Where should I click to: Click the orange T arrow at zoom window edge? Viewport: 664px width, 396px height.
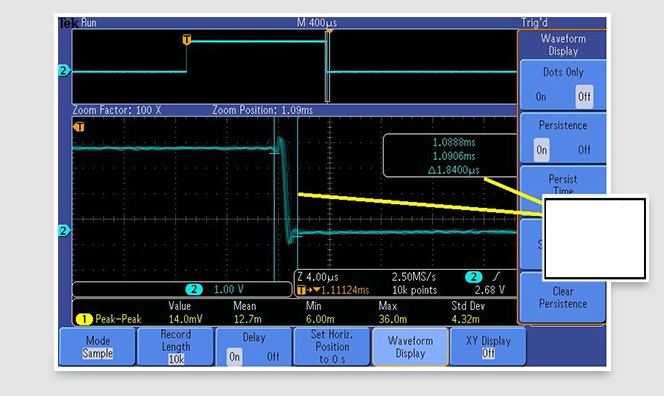[79, 127]
